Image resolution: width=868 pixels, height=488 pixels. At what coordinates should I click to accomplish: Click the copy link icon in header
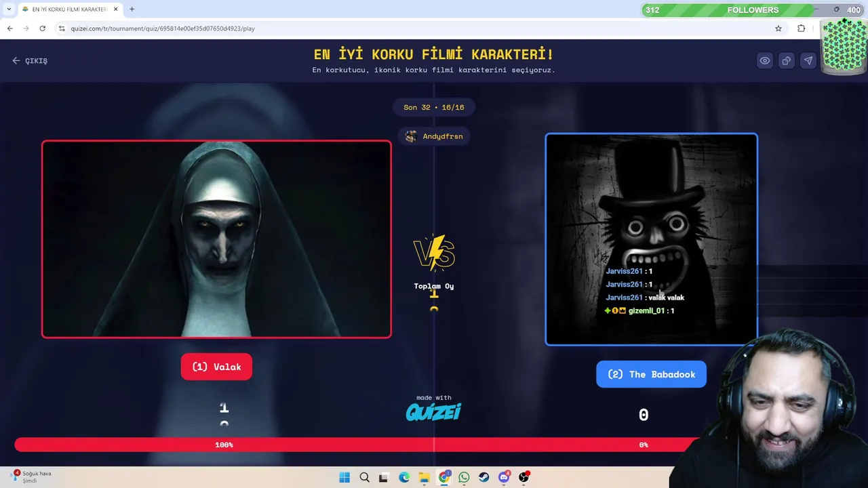[x=787, y=60]
